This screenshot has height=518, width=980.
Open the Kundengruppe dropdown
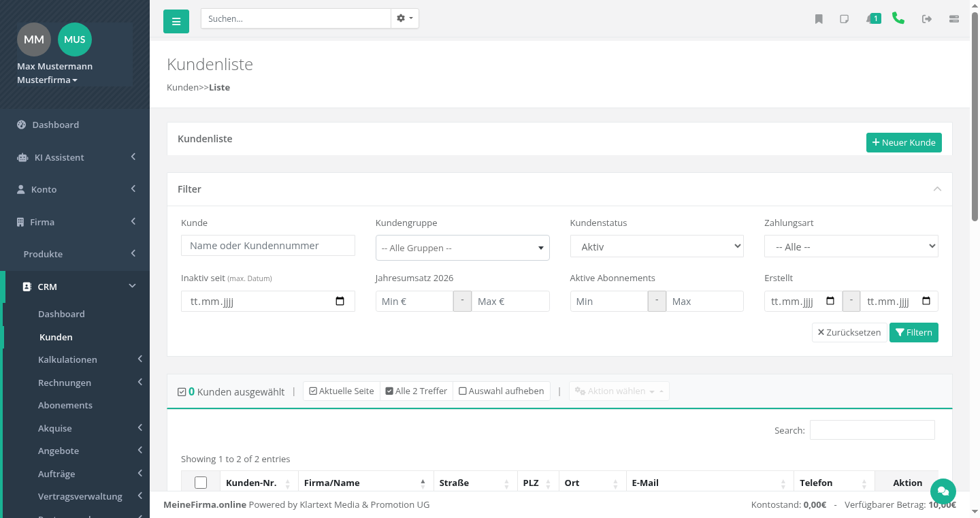tap(463, 248)
